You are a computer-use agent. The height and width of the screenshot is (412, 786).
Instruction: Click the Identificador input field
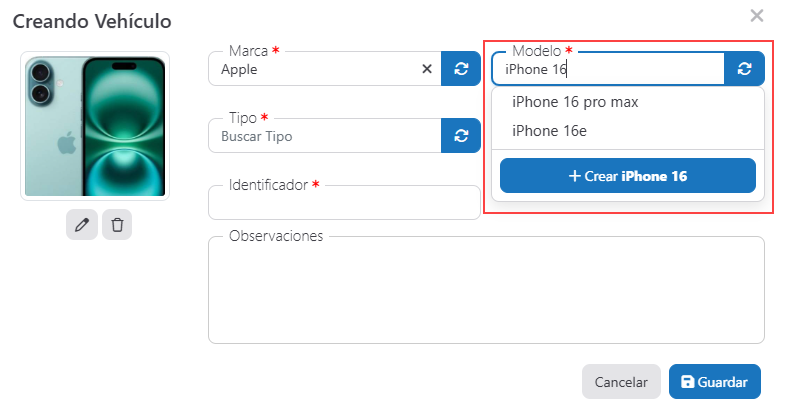tap(344, 203)
